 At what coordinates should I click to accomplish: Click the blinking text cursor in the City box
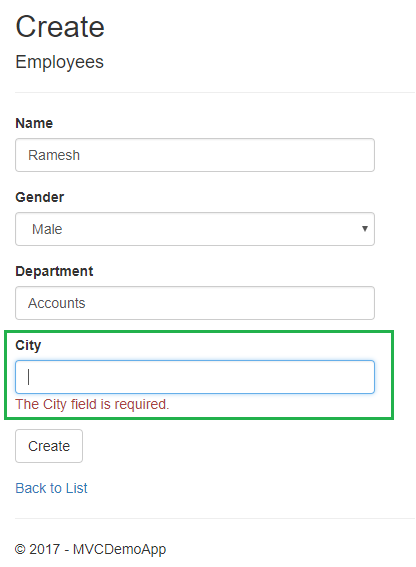[x=29, y=377]
